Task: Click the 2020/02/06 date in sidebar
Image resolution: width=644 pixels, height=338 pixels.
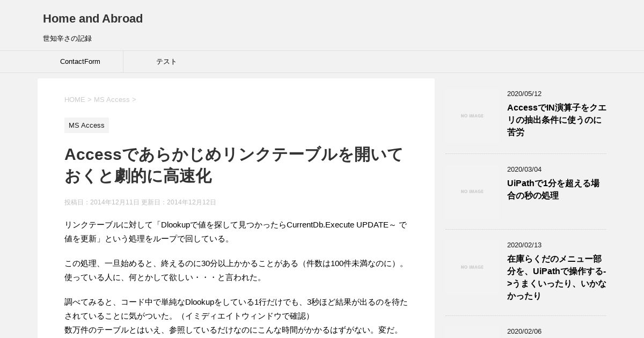Action: [x=524, y=332]
